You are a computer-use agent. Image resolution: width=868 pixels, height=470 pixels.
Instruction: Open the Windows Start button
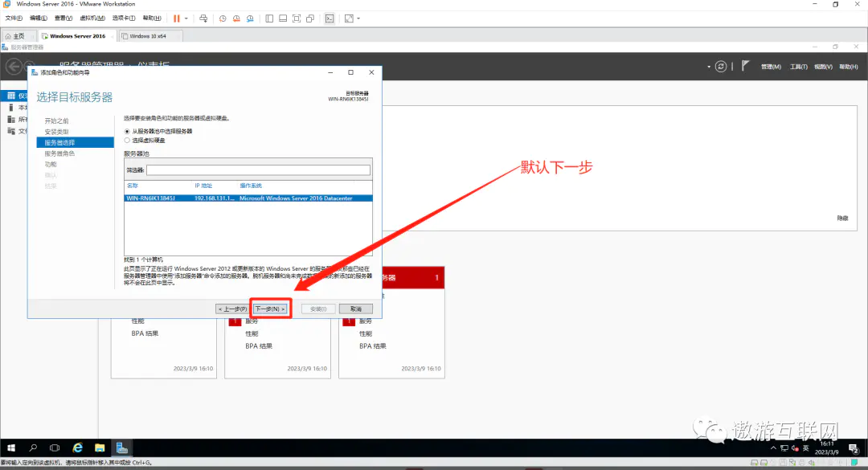(11, 448)
